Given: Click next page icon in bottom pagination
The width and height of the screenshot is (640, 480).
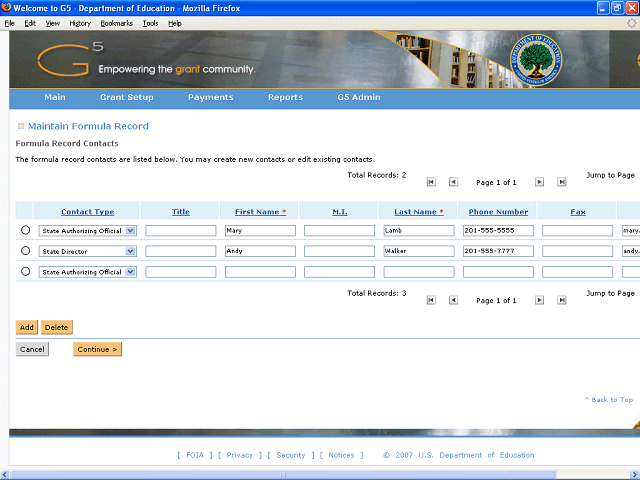Looking at the screenshot, I should (539, 300).
